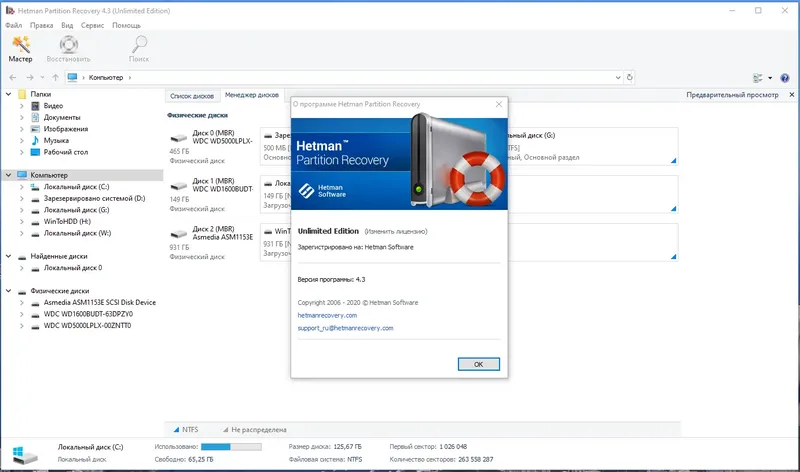Refresh the address bar location
This screenshot has height=472, width=800.
click(630, 78)
